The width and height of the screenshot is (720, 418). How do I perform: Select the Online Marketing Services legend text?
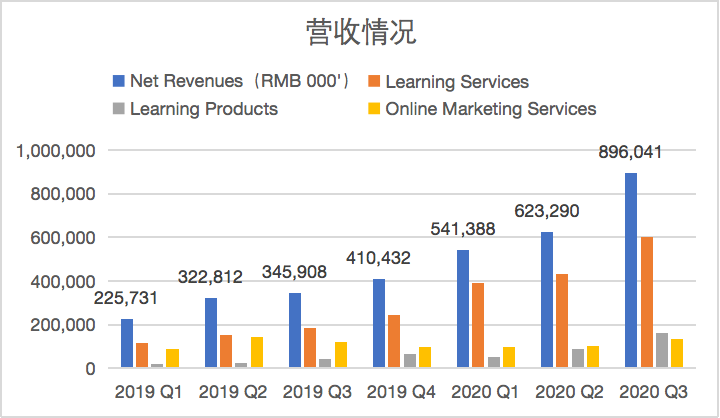(491, 109)
